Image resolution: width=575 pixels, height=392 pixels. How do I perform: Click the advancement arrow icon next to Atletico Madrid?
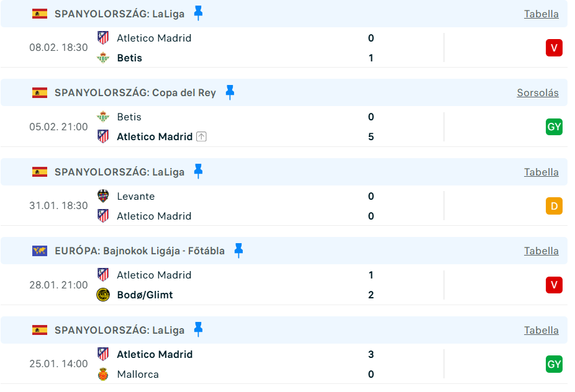pos(201,136)
